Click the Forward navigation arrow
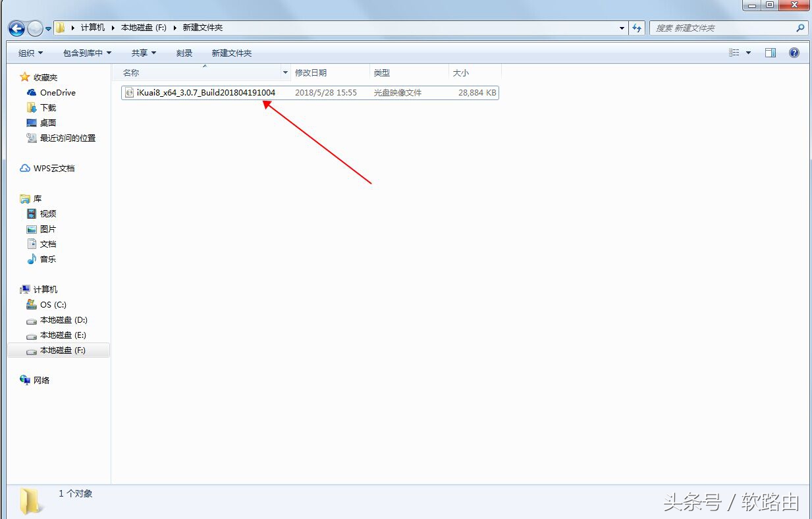 [35, 28]
